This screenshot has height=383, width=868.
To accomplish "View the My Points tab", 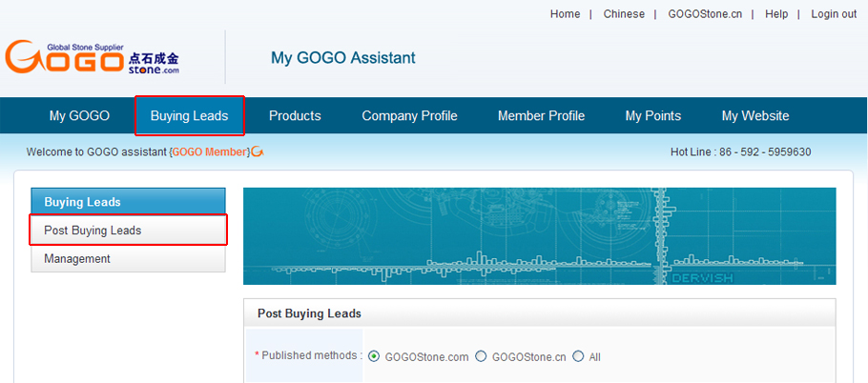I will tap(652, 116).
